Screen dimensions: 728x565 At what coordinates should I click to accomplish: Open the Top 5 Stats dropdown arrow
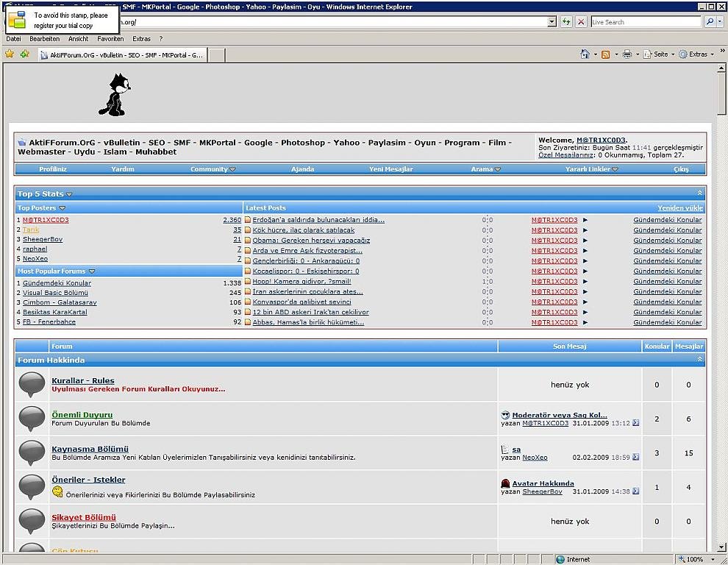tap(69, 194)
